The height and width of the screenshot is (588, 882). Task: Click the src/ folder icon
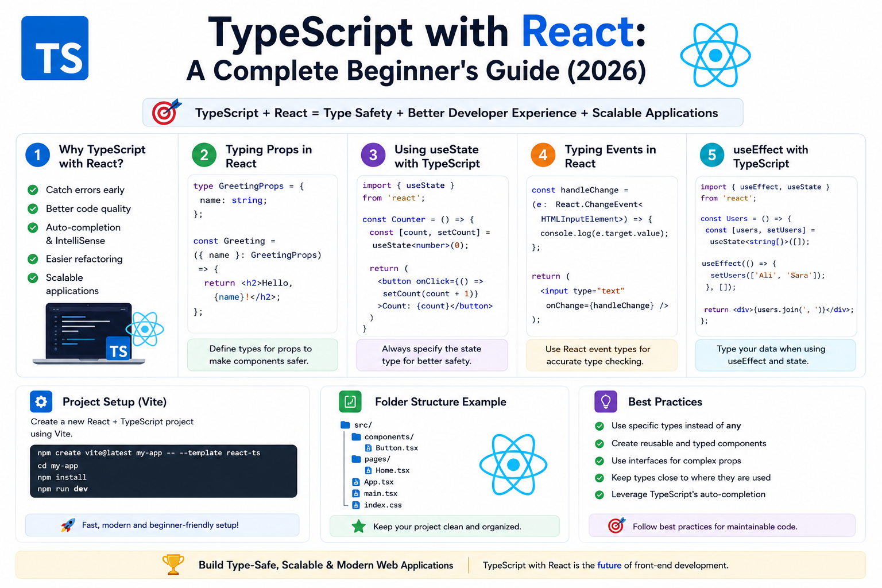(x=345, y=425)
